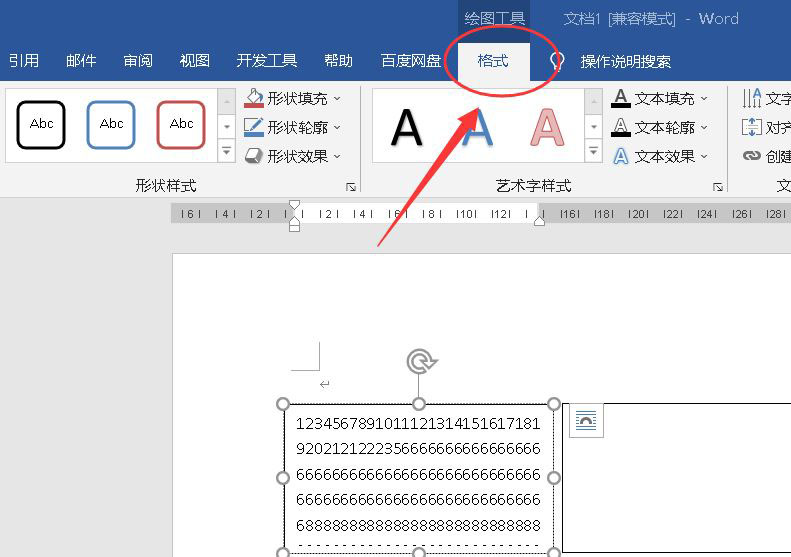Click the create link chain icon
The height and width of the screenshot is (557, 791).
(752, 156)
